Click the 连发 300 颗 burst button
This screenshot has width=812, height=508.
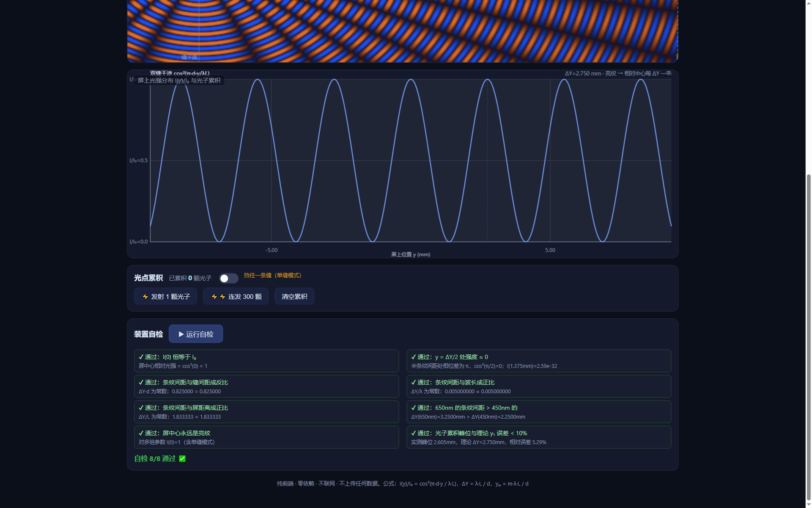(x=236, y=296)
